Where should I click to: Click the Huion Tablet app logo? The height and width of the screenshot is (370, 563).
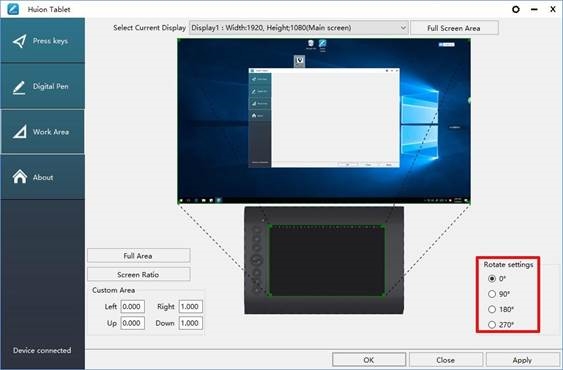point(13,9)
